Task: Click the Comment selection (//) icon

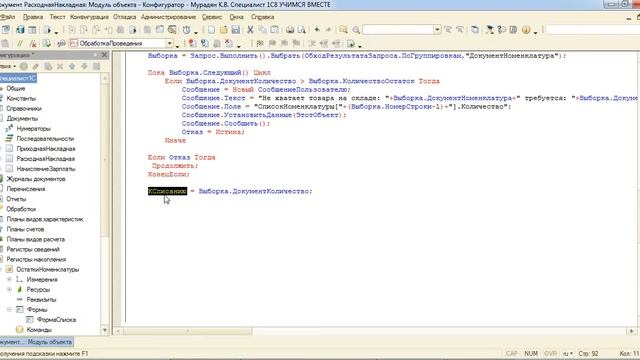Action: [x=19, y=43]
